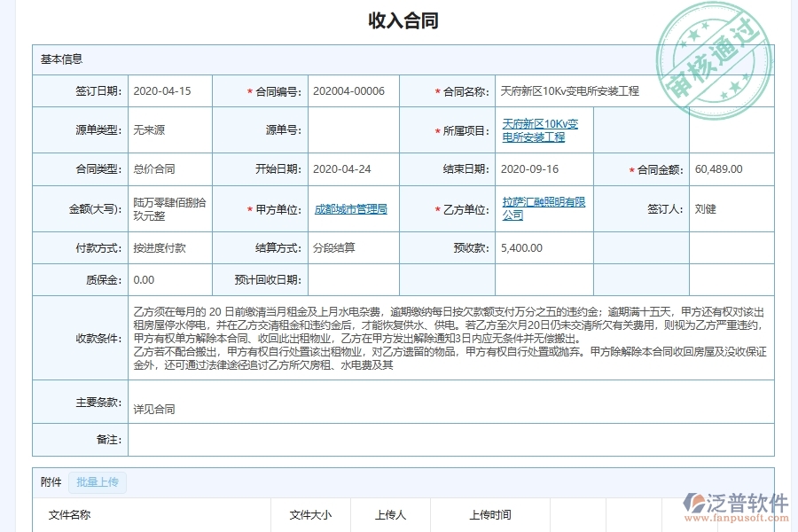The width and height of the screenshot is (798, 532).
Task: Click the 批量上传 batch upload button
Action: pyautogui.click(x=97, y=482)
